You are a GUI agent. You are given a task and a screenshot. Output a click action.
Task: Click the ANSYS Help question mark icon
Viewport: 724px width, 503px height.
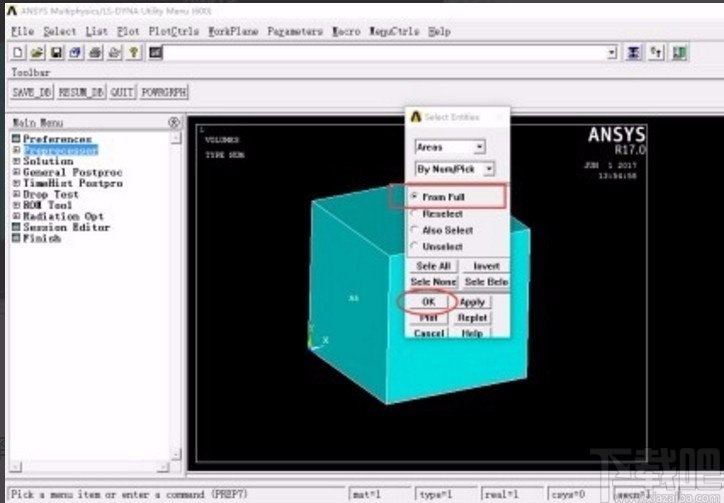134,53
